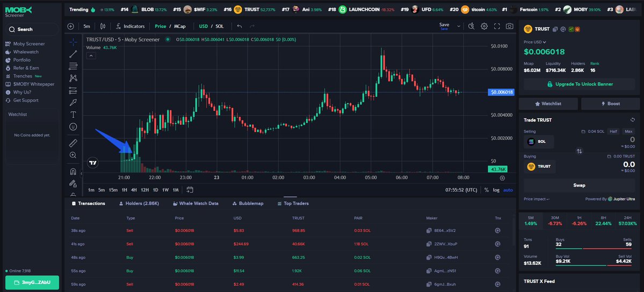The height and width of the screenshot is (292, 644).
Task: Open the refresh icon in Trade TRUST
Action: 633,120
